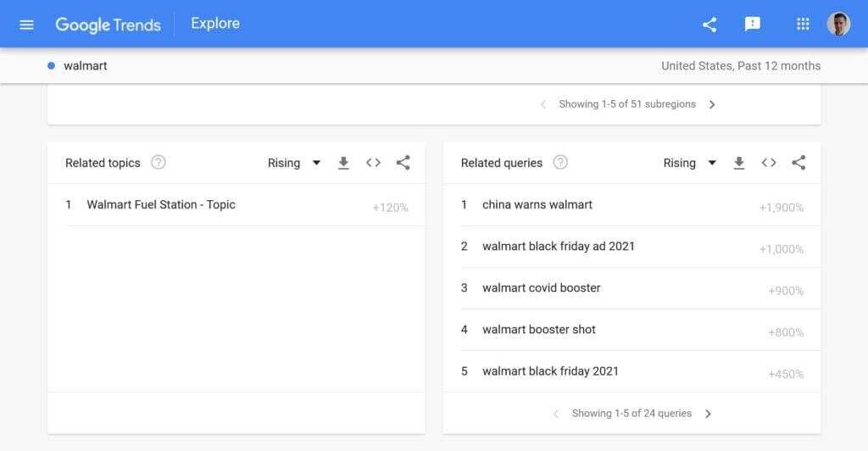Screen dimensions: 868x451
Task: Open Walmart Fuel Station topic
Action: pyautogui.click(x=161, y=204)
